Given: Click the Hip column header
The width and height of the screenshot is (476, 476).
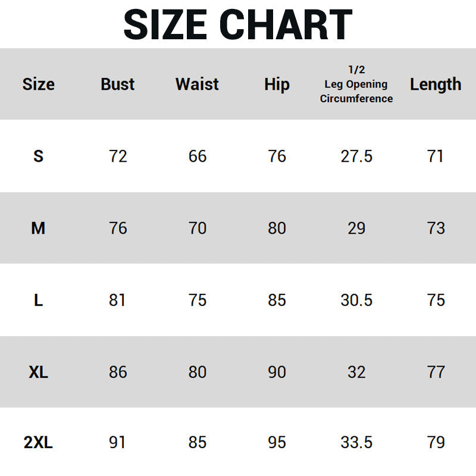Looking at the screenshot, I should pyautogui.click(x=277, y=84).
